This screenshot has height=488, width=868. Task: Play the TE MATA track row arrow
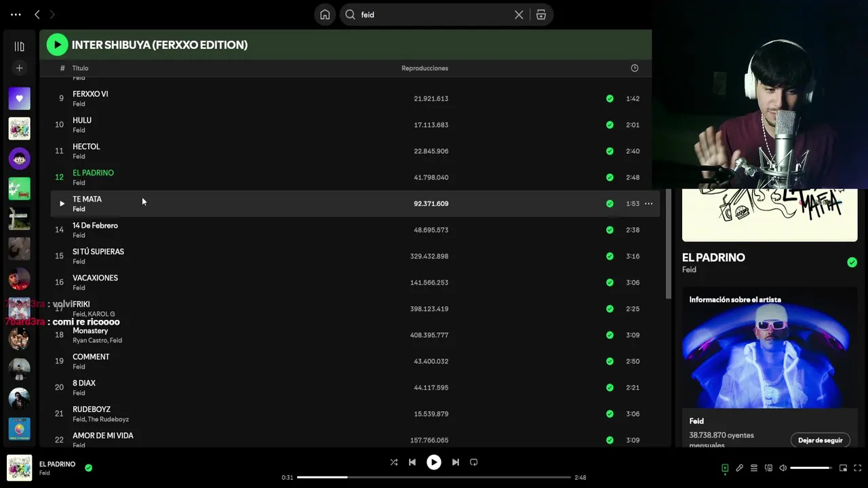click(x=62, y=203)
